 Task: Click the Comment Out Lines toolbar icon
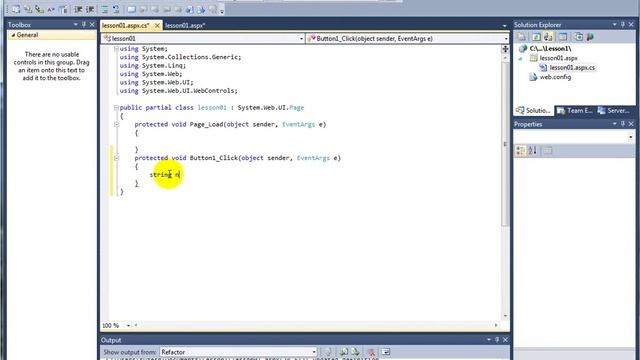[104, 9]
